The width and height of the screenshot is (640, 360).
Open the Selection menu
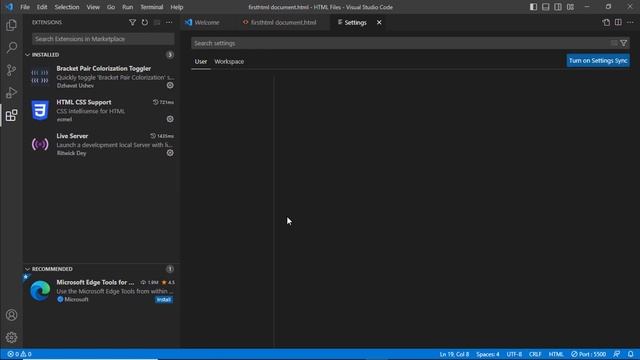[x=67, y=7]
